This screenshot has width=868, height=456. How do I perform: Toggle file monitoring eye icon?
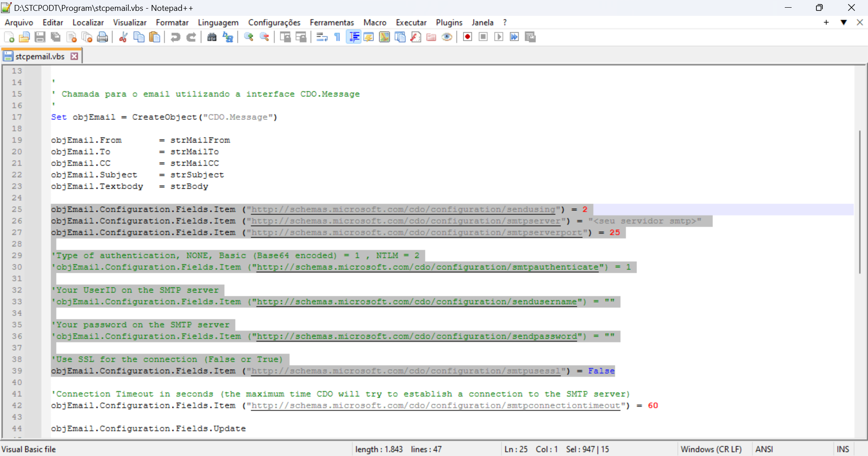pyautogui.click(x=447, y=37)
